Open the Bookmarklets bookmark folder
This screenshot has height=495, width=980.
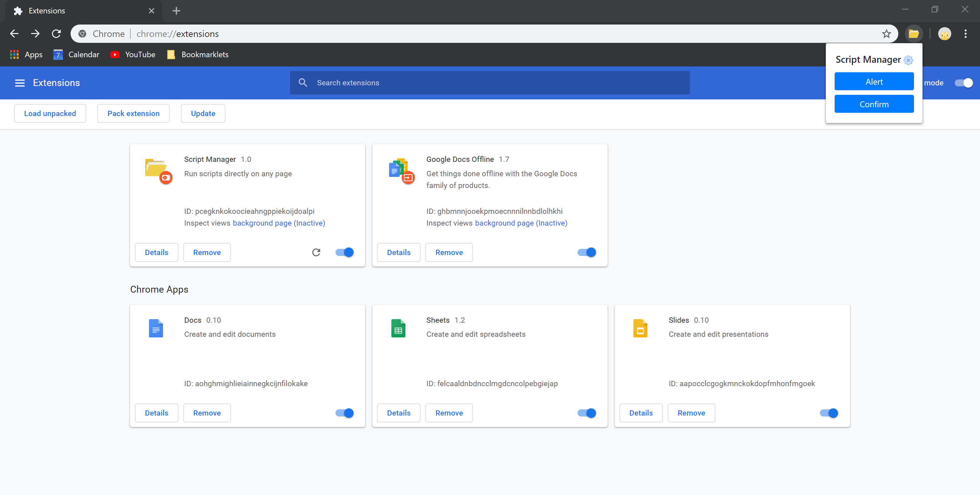198,55
